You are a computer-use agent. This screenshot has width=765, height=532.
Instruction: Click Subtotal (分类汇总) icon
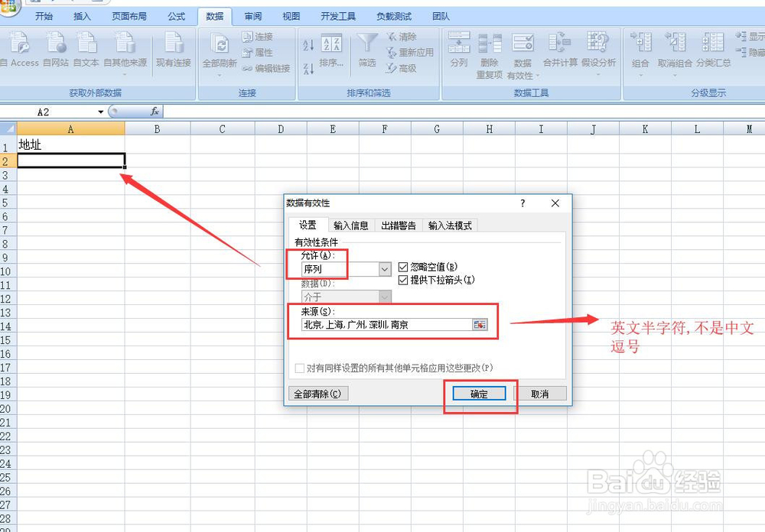(x=713, y=42)
